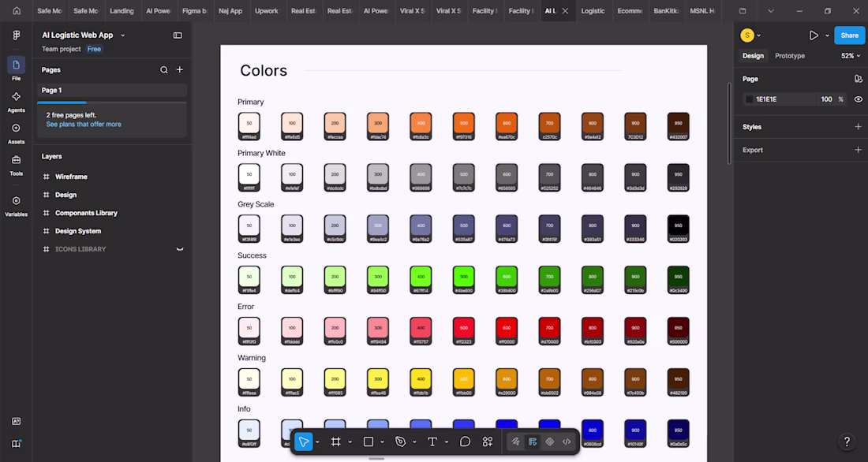Viewport: 868px width, 462px height.
Task: Click the user avatar S
Action: [746, 35]
